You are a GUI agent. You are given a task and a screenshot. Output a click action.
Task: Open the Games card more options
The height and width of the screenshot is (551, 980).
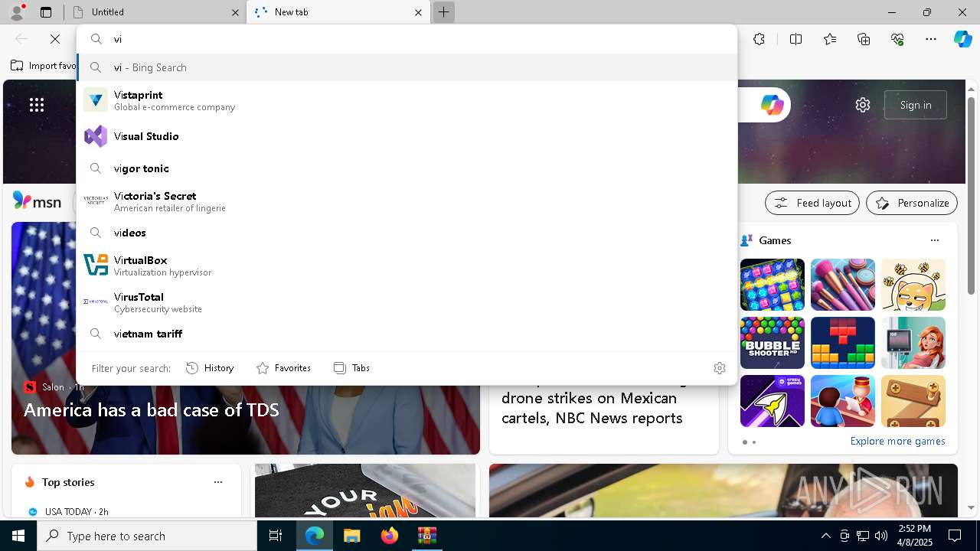click(x=935, y=240)
